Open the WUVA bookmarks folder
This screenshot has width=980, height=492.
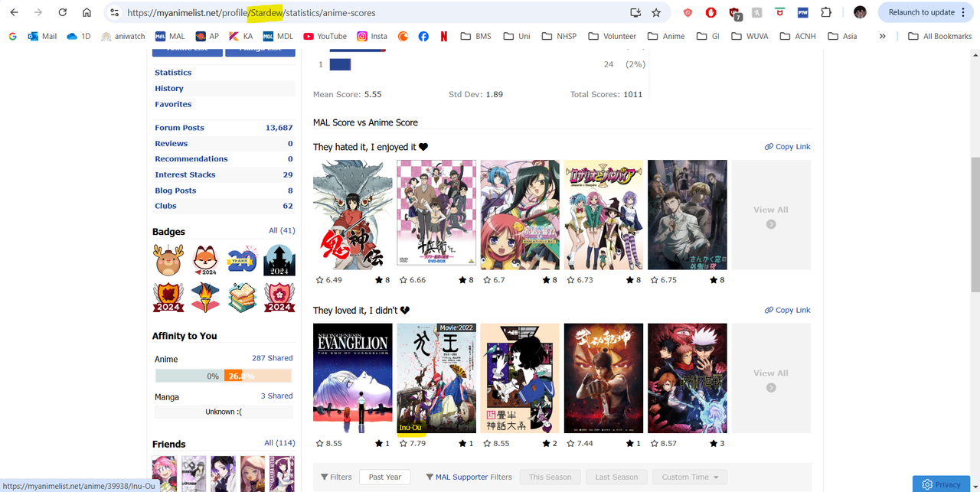click(749, 36)
